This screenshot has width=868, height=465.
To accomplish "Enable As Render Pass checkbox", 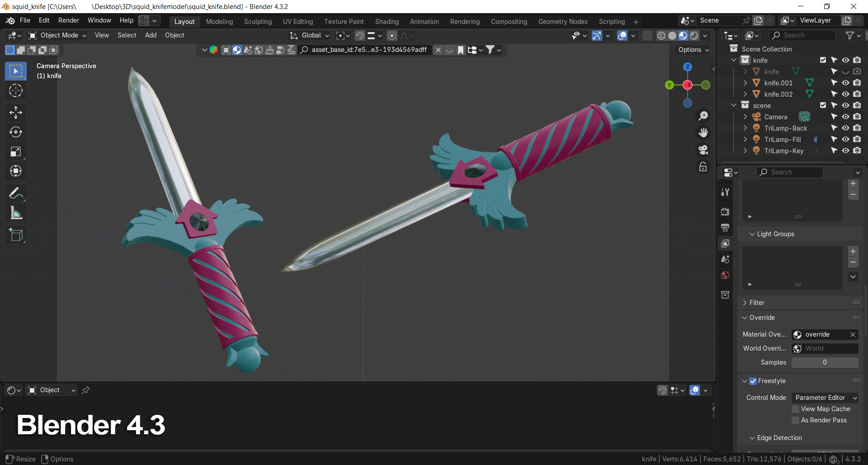I will click(796, 420).
